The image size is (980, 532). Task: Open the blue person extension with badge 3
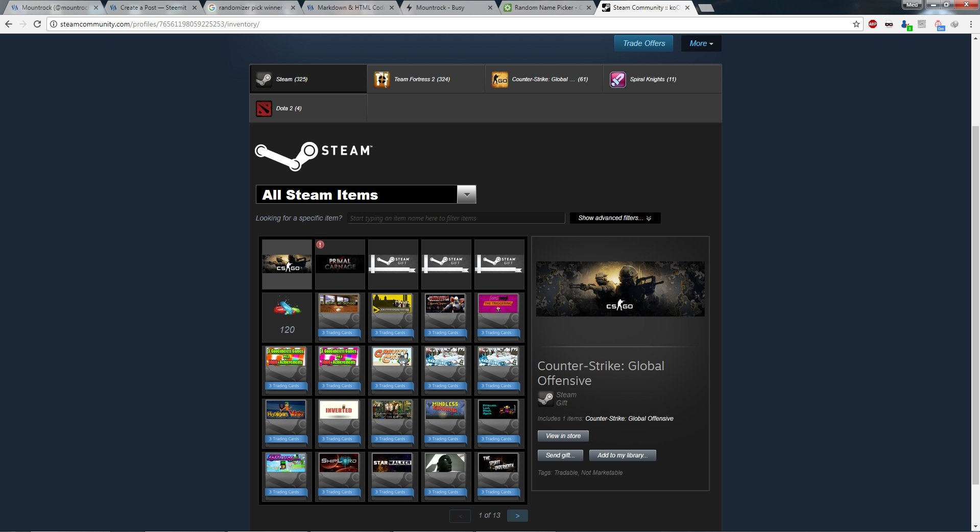906,25
